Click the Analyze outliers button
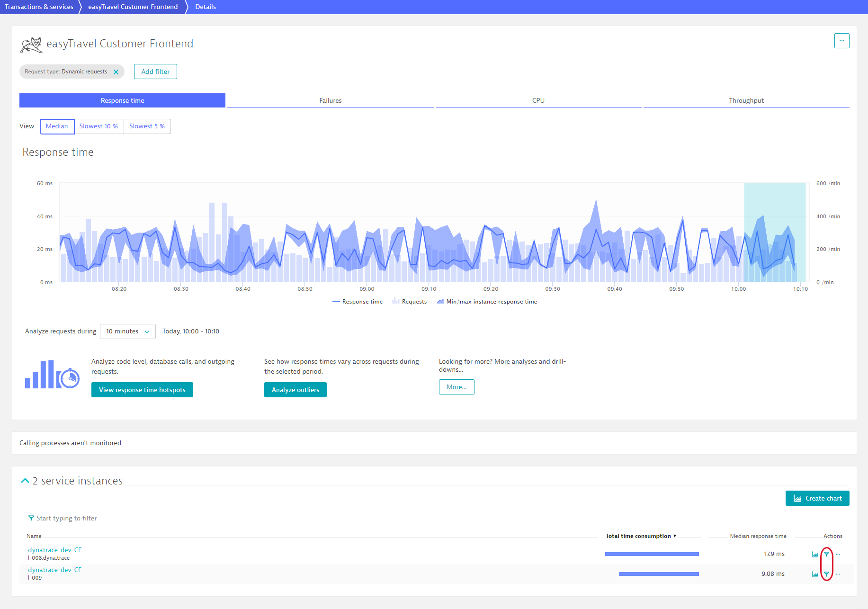868x609 pixels. tap(295, 390)
